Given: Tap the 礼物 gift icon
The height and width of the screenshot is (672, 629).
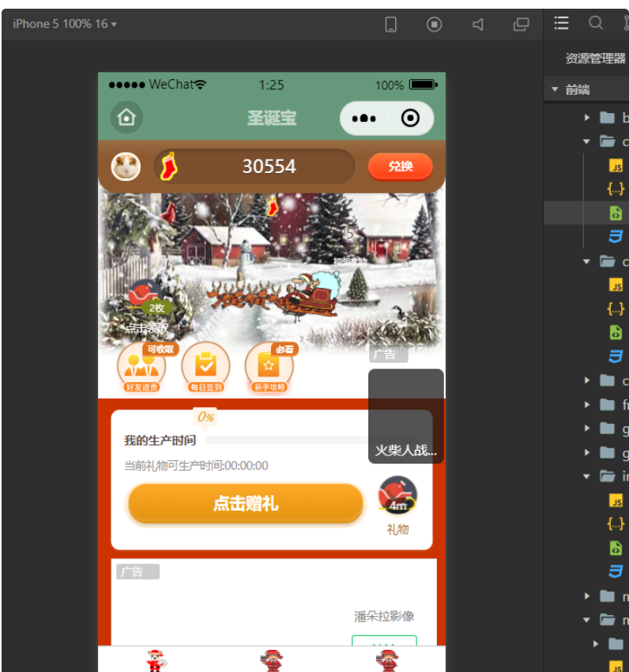Looking at the screenshot, I should [397, 497].
